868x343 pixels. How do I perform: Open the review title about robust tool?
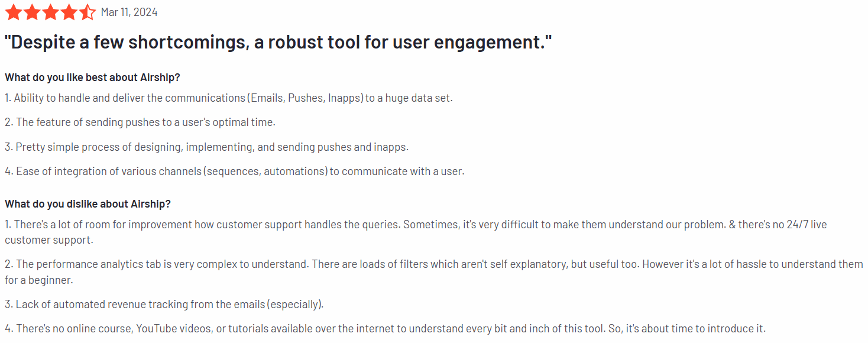278,43
